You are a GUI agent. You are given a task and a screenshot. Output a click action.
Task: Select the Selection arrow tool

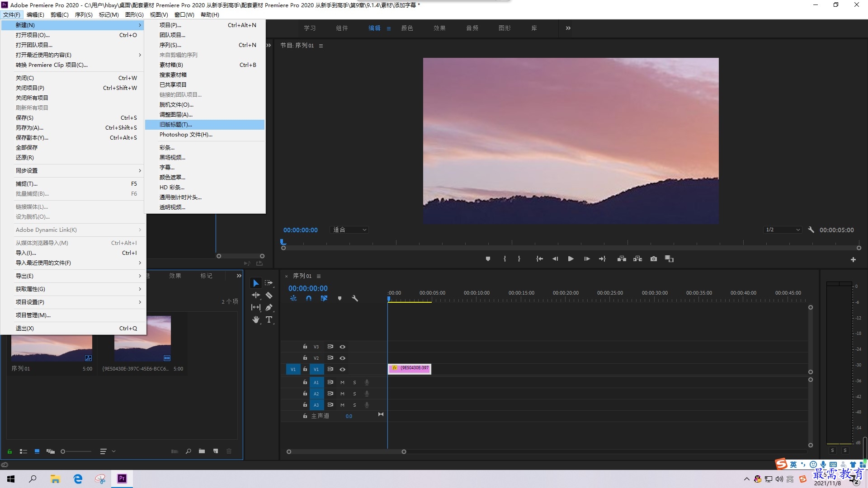click(x=256, y=283)
